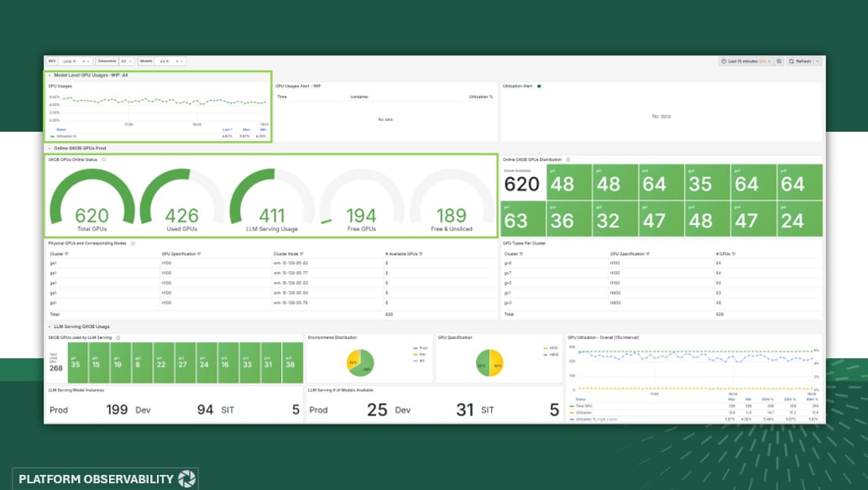Click the LLM Serving tile showing 33
This screenshot has height=490, width=868.
[249, 362]
